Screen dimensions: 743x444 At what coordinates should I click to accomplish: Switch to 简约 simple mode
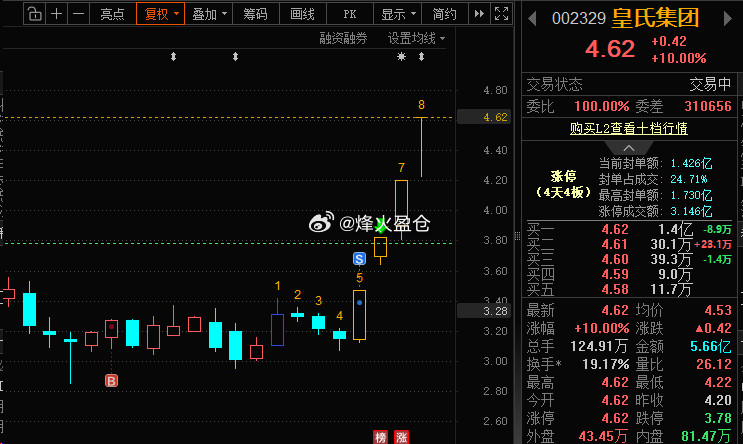tap(444, 14)
